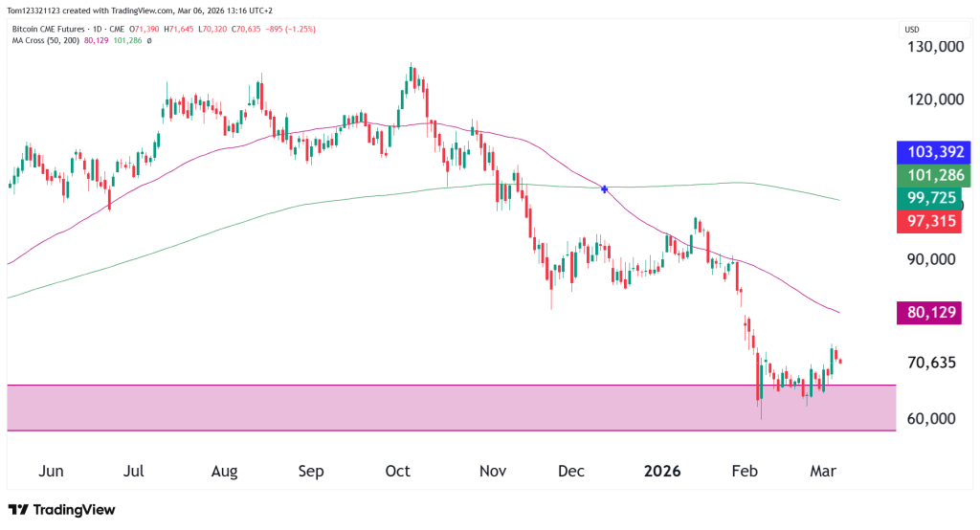
Task: Click the TradingView logo at bottom left
Action: pyautogui.click(x=61, y=510)
